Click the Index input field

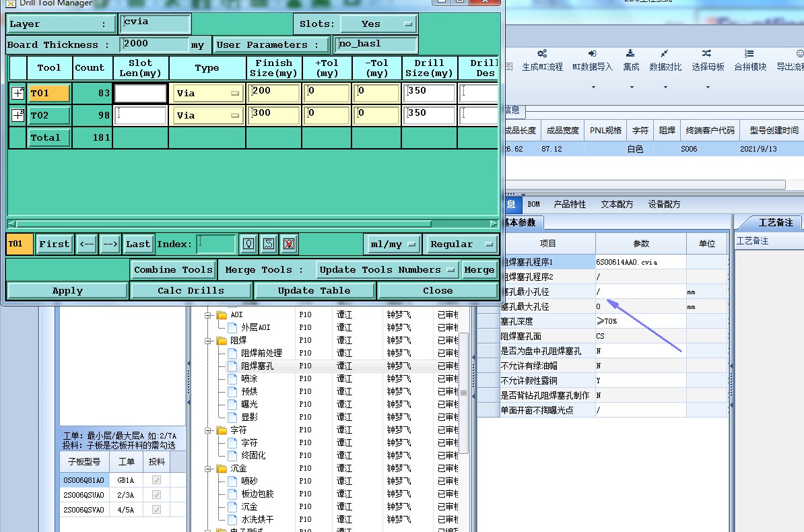pyautogui.click(x=216, y=244)
